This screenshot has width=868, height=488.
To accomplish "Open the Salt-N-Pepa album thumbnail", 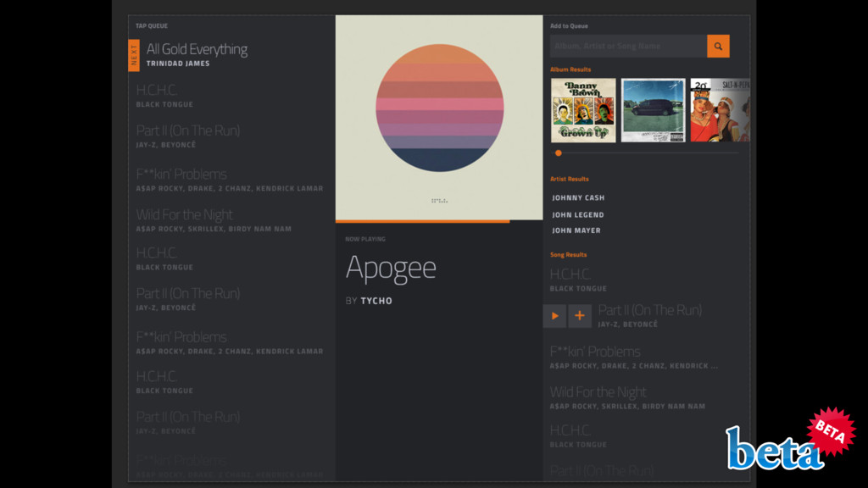I will [x=721, y=110].
